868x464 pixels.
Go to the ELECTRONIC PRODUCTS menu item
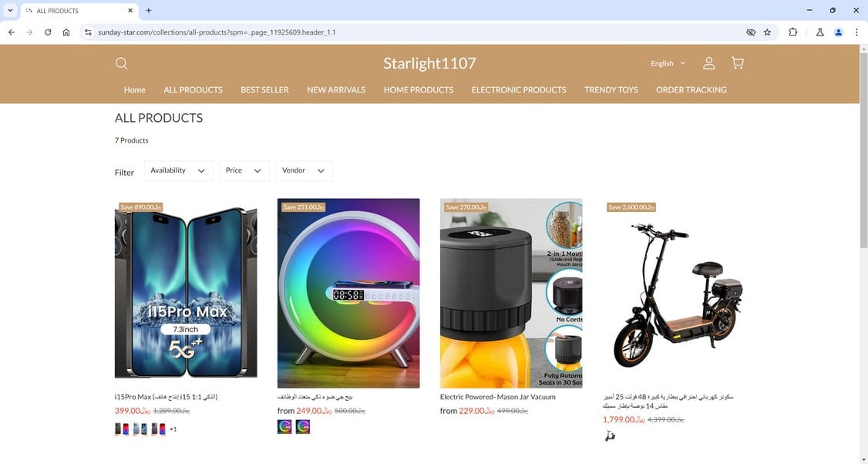[519, 89]
